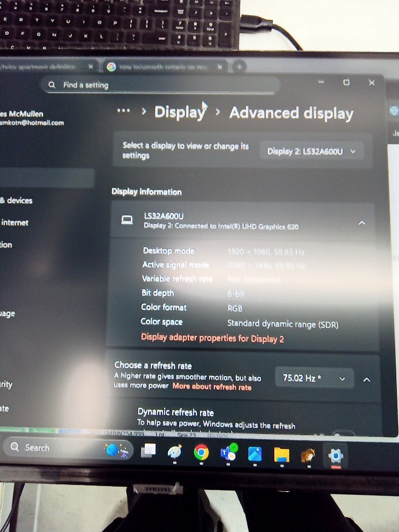399x532 pixels.
Task: Open the More about refresh rate link
Action: [212, 387]
